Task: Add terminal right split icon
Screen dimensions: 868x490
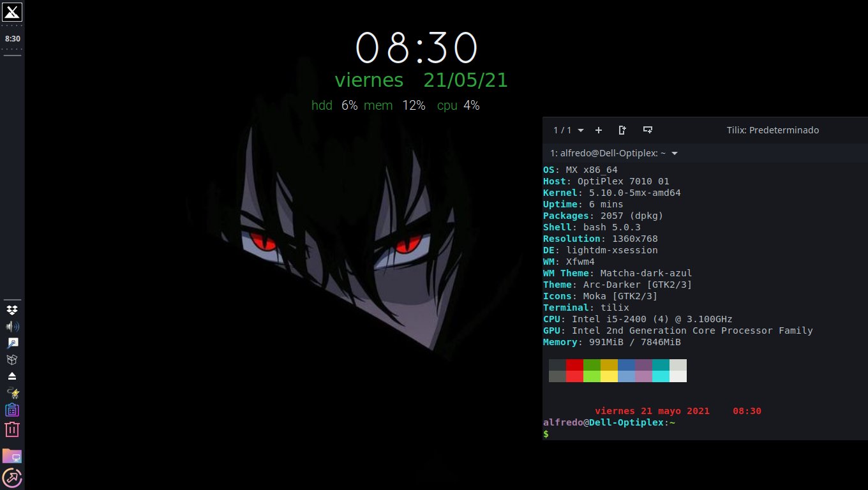Action: 623,130
